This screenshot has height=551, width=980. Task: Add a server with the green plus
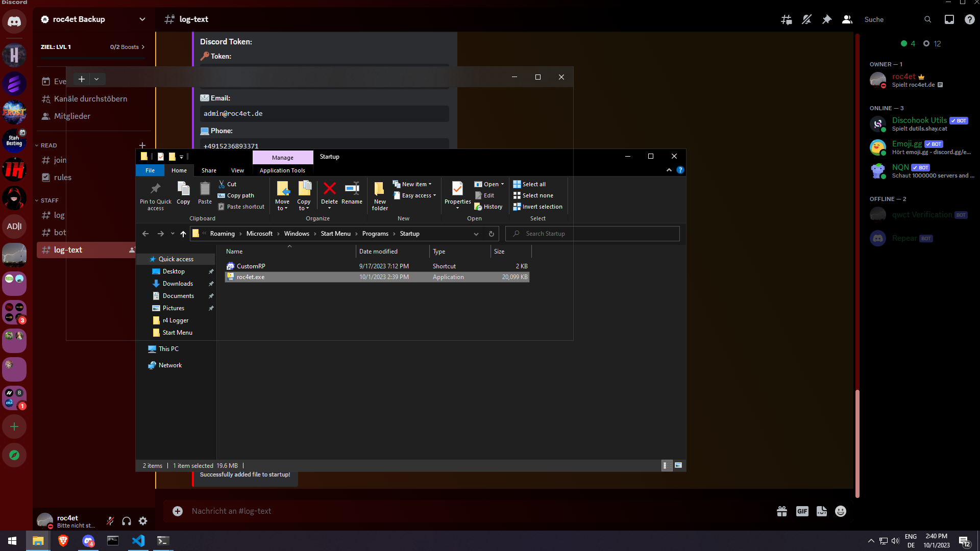[x=14, y=427]
